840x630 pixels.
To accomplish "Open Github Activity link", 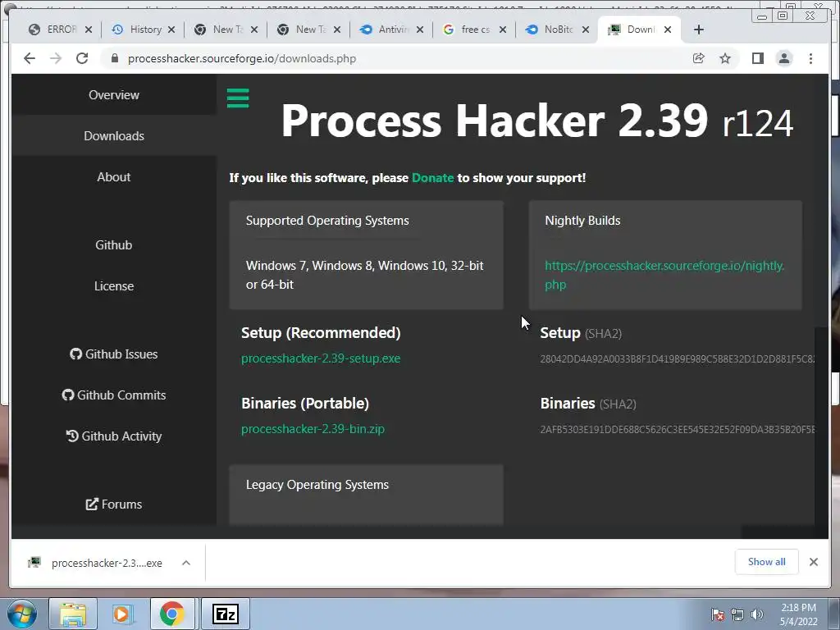I will (x=114, y=436).
